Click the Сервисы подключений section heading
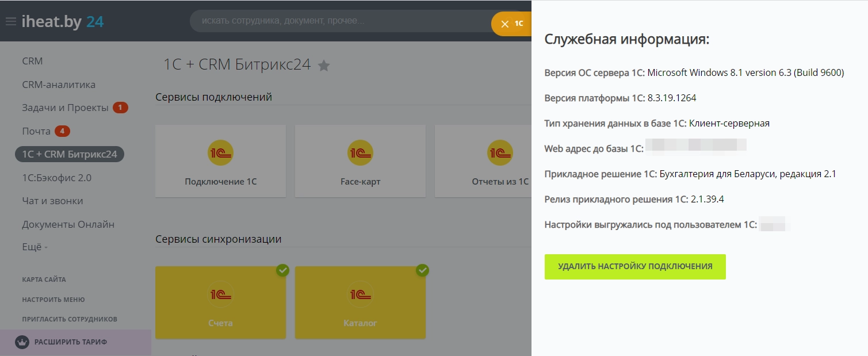The image size is (868, 356). pyautogui.click(x=213, y=97)
